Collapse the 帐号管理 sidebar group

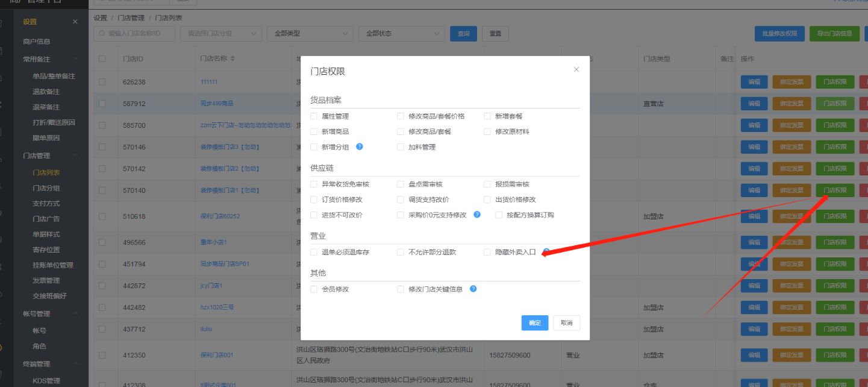point(76,313)
